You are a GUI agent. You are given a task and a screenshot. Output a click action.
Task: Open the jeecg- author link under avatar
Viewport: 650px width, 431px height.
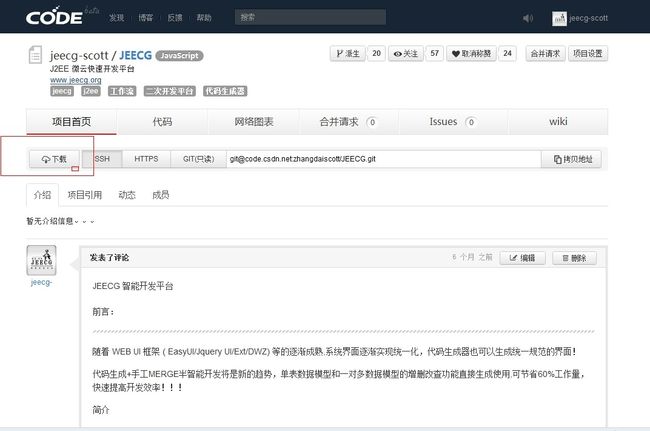[x=41, y=283]
